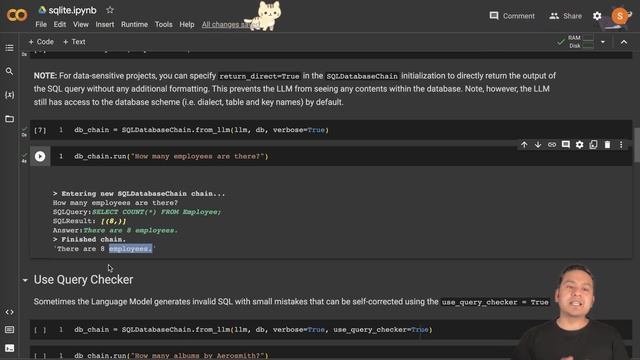
Task: Open the Runtime menu
Action: pyautogui.click(x=134, y=24)
